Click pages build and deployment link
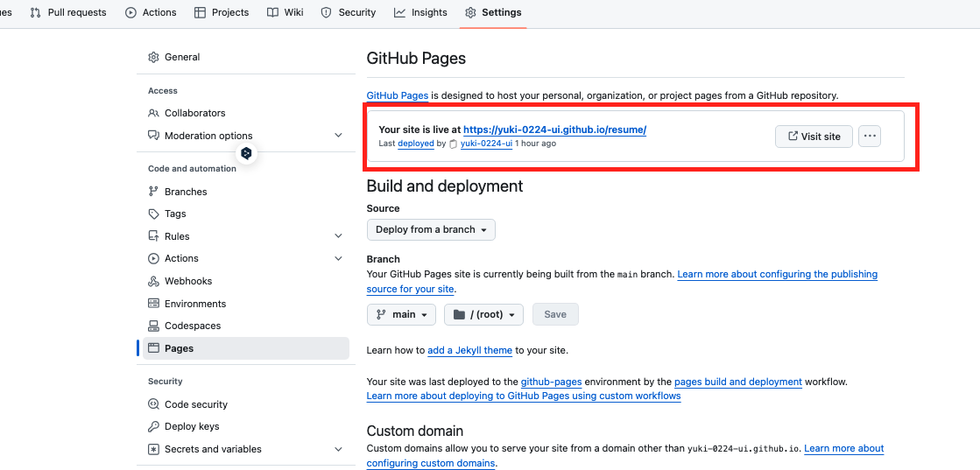The width and height of the screenshot is (980, 470). pos(738,382)
